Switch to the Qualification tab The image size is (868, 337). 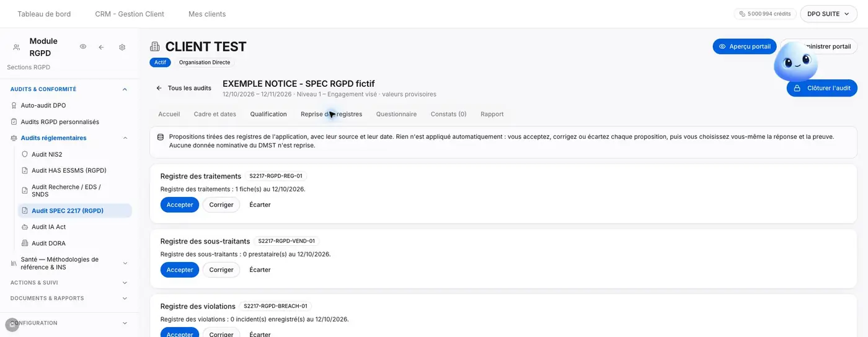pyautogui.click(x=268, y=114)
